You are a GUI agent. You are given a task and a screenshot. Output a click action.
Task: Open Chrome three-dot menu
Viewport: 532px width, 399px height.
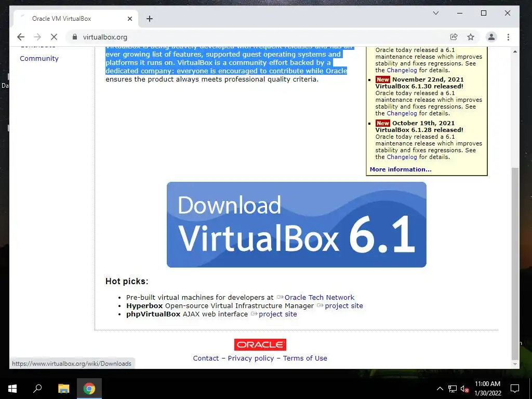coord(508,37)
